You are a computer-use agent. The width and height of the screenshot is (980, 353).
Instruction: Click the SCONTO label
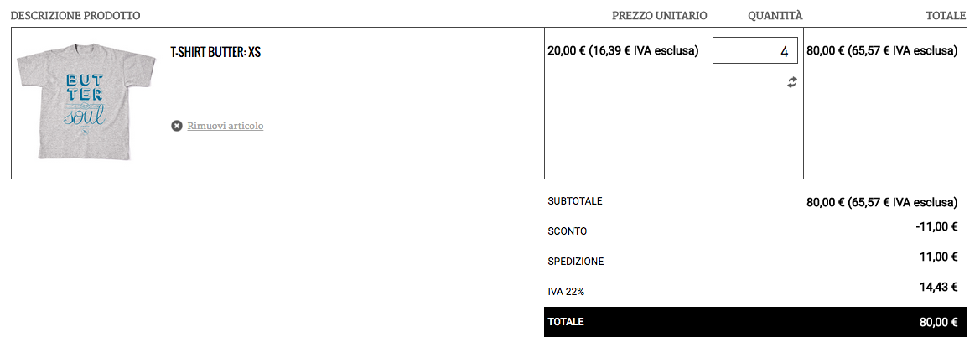coord(568,231)
